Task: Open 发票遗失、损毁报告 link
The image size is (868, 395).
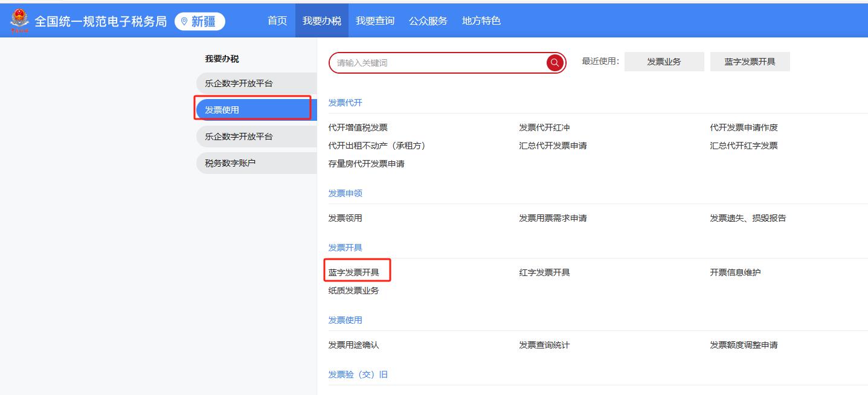Action: point(748,218)
